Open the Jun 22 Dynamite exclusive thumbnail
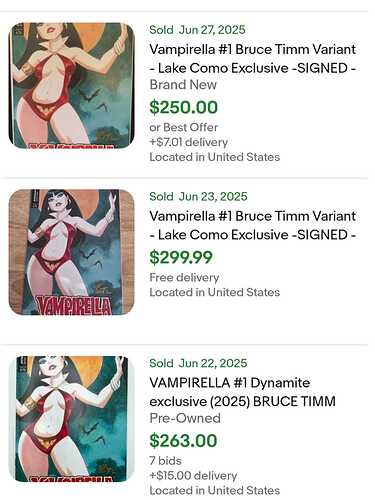Screen dimensions: 375x500 coord(71,419)
